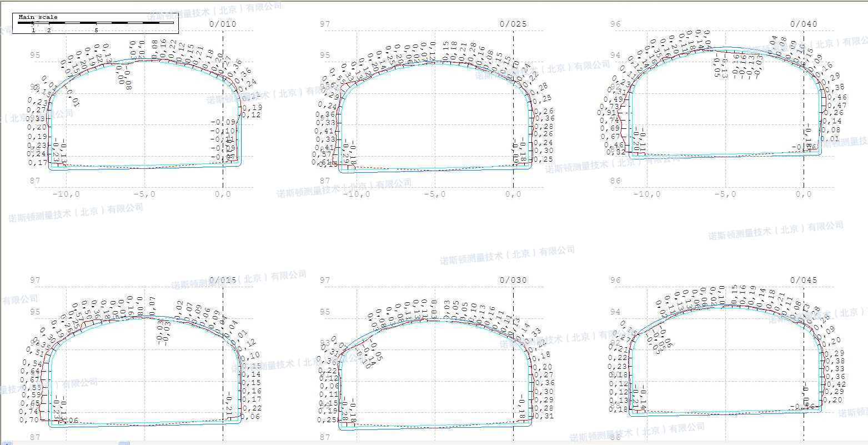The image size is (868, 445).
Task: Click the 0,31 deviation value in section 0/030
Action: click(544, 416)
